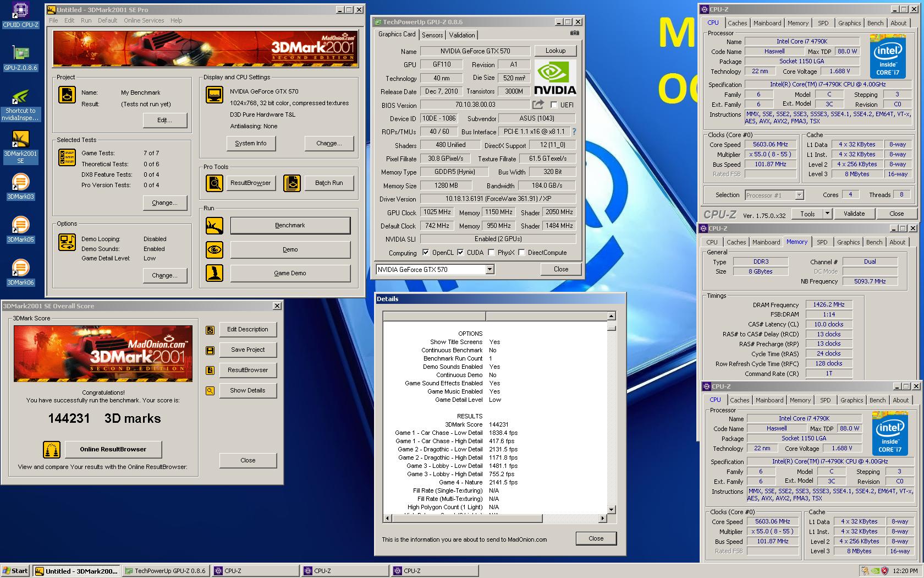
Task: Click the ResultBrowser magnifier icon in Pro Tools
Action: tap(215, 183)
